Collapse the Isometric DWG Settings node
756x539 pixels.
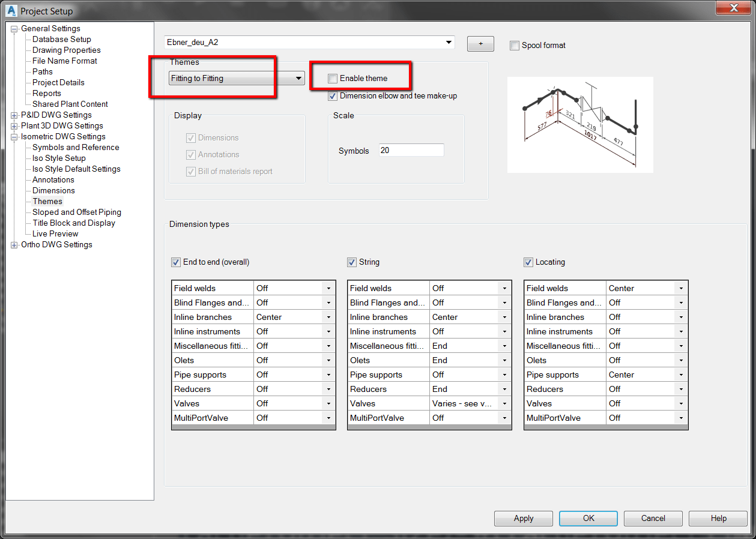click(14, 137)
